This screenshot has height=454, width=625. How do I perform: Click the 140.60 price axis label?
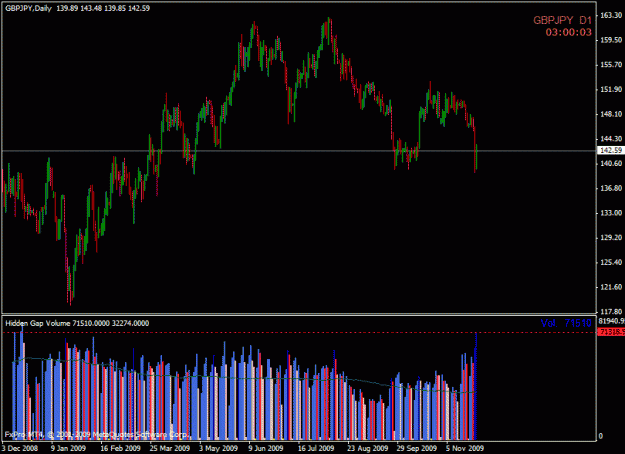[611, 163]
